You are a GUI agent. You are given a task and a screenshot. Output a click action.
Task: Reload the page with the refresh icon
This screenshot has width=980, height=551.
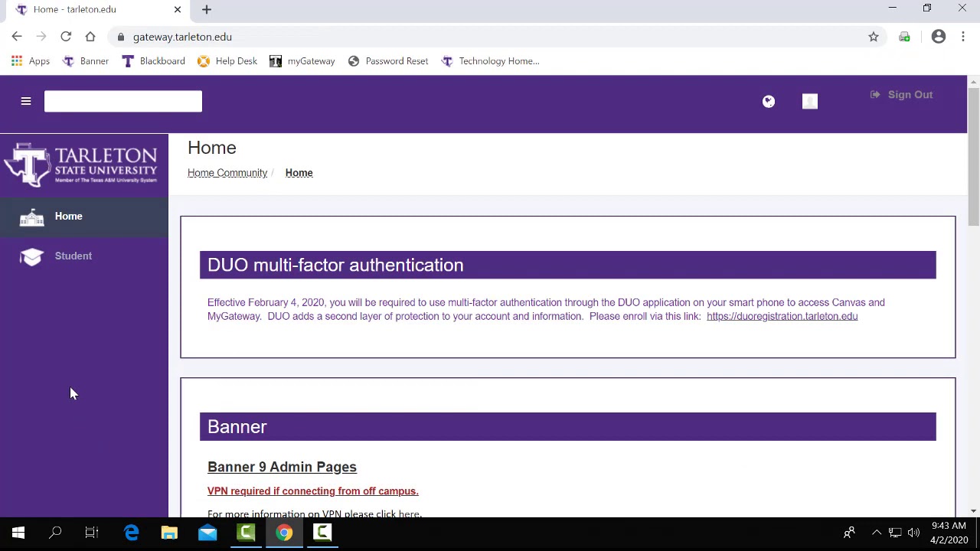(x=66, y=37)
